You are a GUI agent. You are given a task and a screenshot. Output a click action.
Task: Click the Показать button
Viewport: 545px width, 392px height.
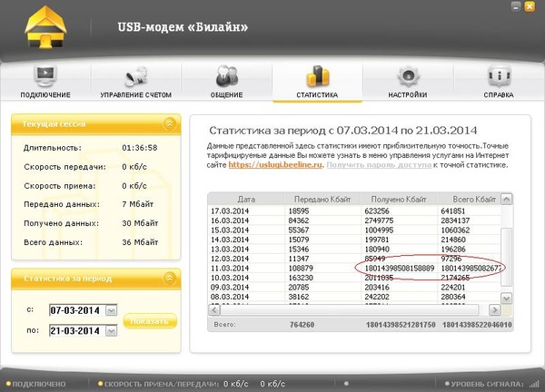coord(150,321)
